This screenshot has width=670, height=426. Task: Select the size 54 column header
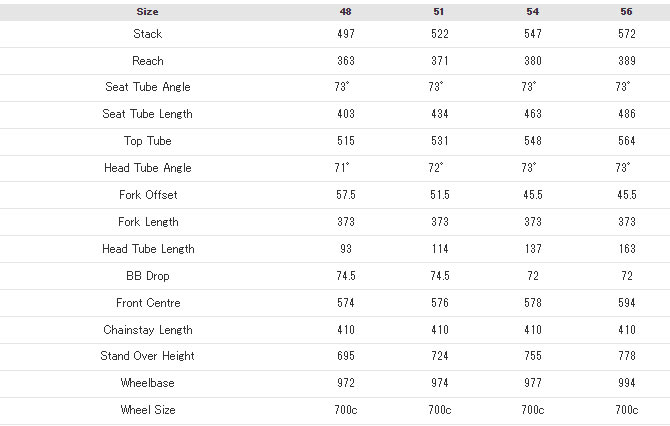click(x=532, y=12)
